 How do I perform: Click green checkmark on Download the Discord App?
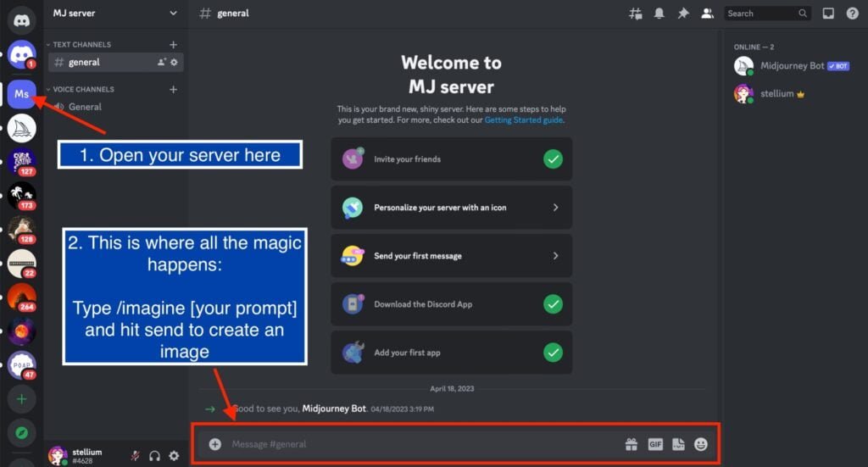553,304
